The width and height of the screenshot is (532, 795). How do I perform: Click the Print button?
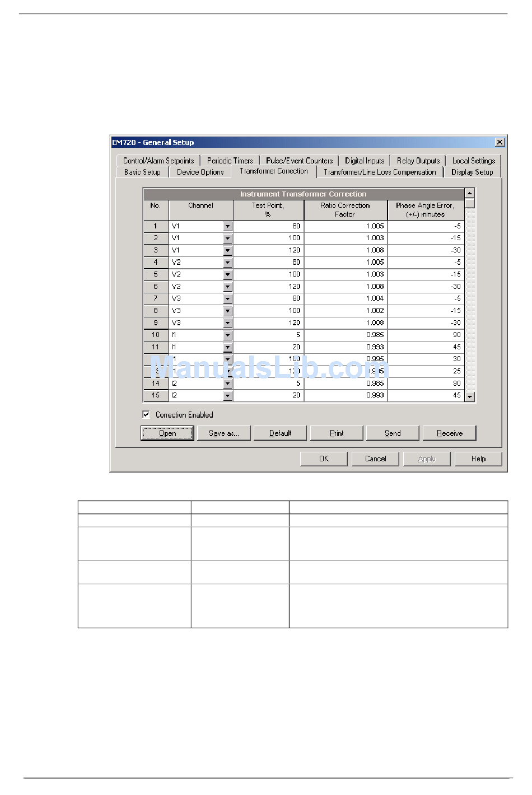337,433
